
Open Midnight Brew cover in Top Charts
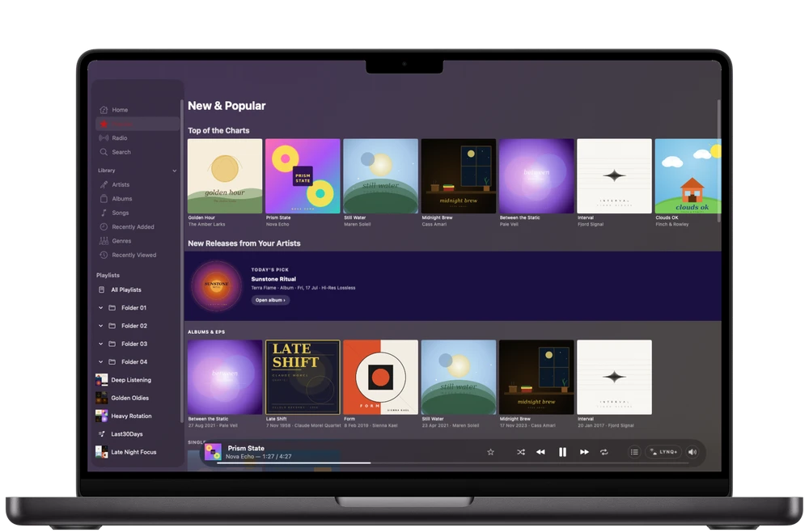pos(459,175)
